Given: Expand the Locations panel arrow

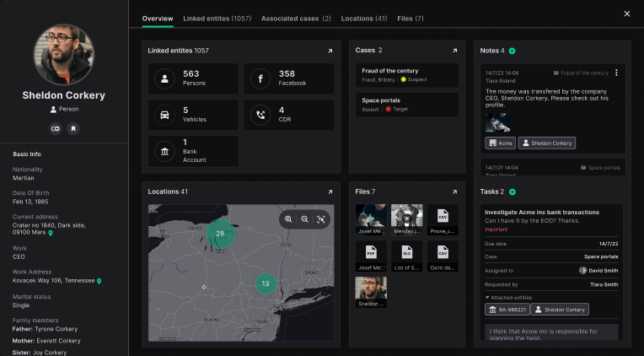Looking at the screenshot, I should (330, 192).
